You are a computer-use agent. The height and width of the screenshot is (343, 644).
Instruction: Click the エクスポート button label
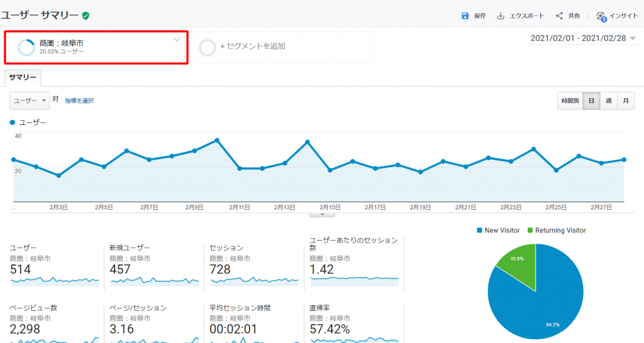[x=527, y=16]
